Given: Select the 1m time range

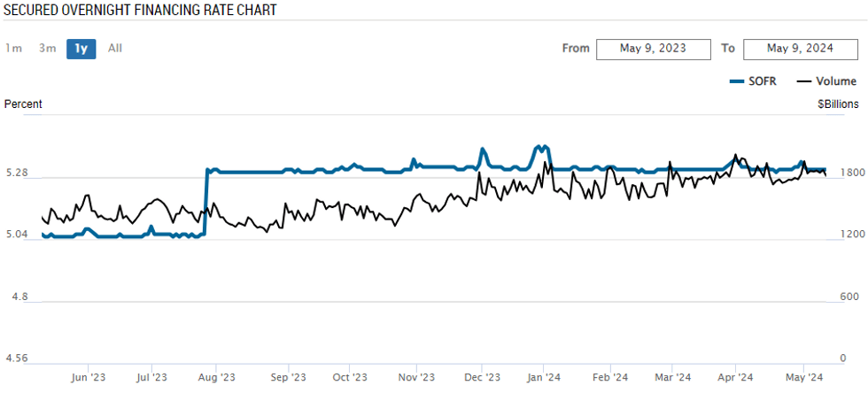Looking at the screenshot, I should 13,48.
